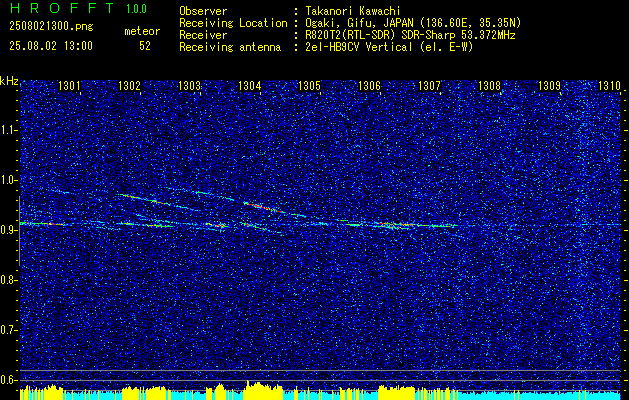
Task: Click the 'Receiving antenna' label
Action: [230, 47]
